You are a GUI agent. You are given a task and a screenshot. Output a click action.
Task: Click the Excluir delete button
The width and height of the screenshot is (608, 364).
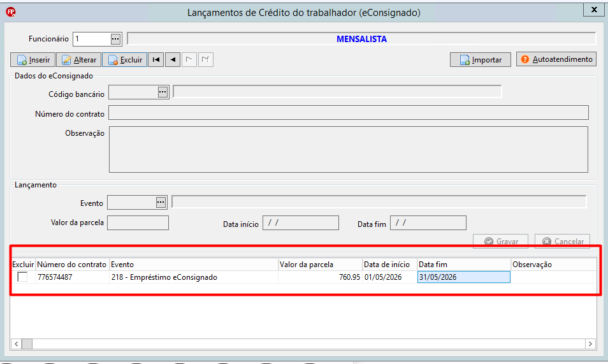(124, 60)
